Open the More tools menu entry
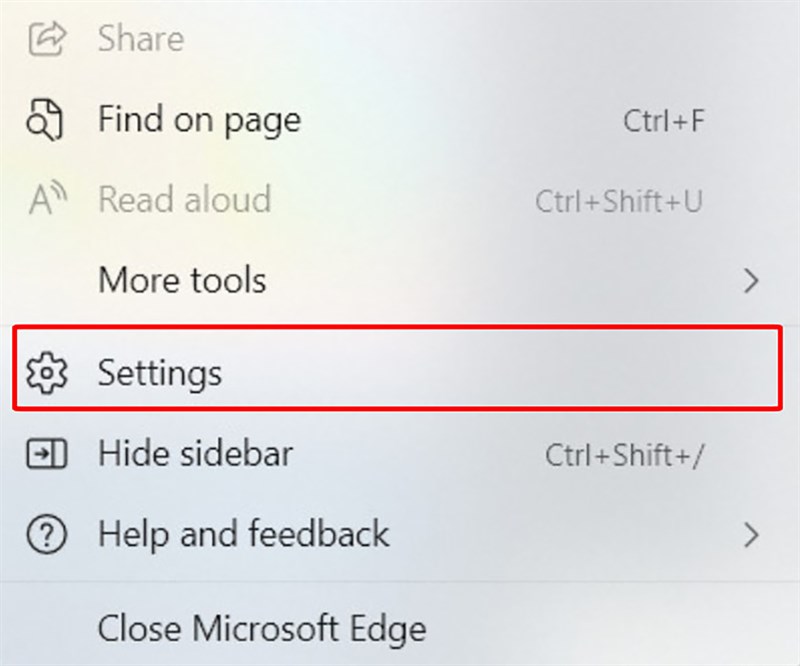 coord(182,281)
